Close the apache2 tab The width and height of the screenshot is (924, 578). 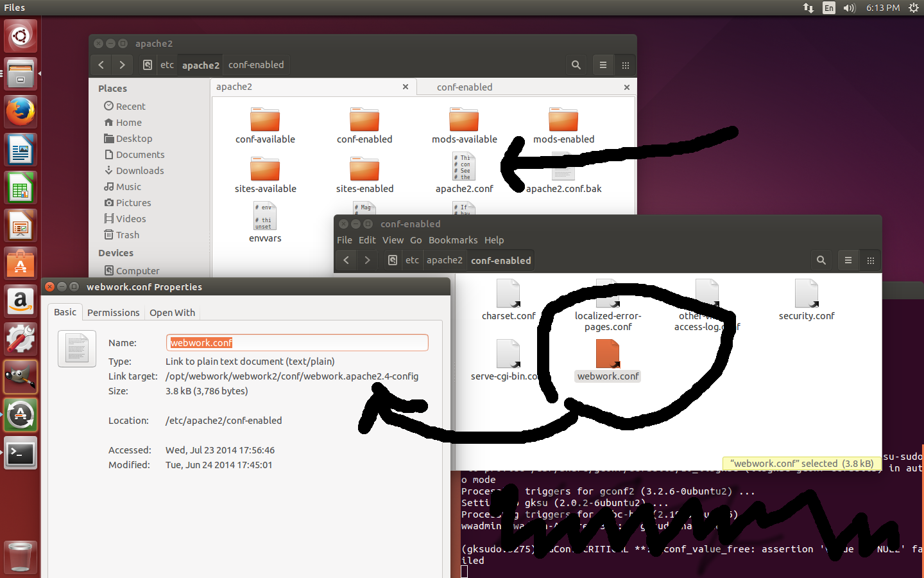(406, 87)
